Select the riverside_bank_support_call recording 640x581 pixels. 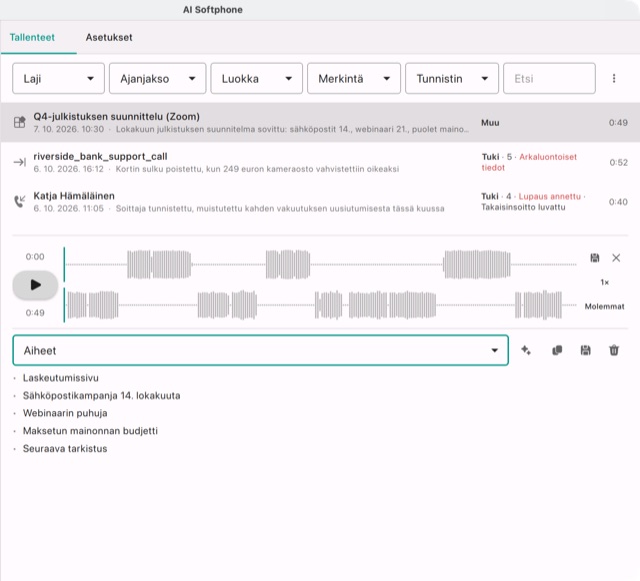point(320,162)
